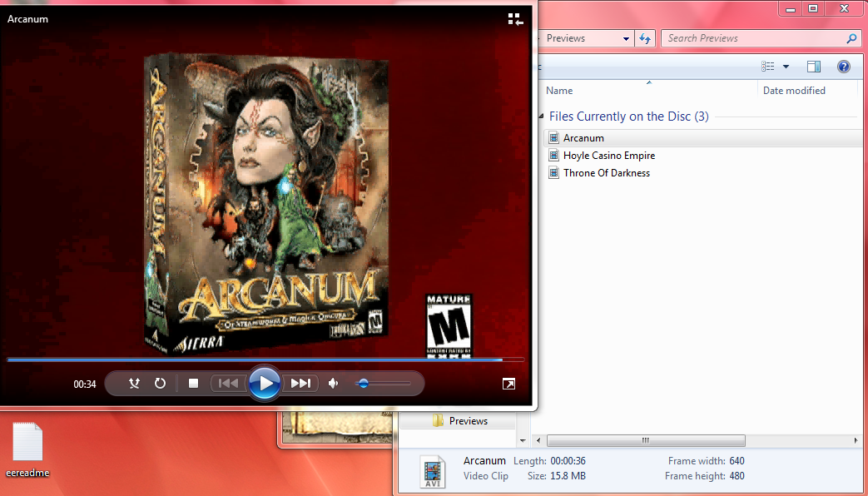The height and width of the screenshot is (496, 868).
Task: Mute the Media Player sound
Action: (x=333, y=383)
